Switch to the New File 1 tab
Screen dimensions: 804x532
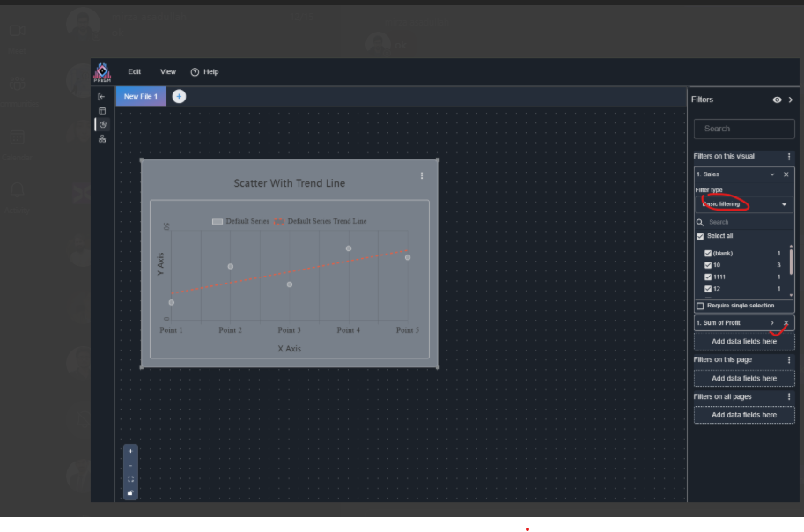point(140,96)
